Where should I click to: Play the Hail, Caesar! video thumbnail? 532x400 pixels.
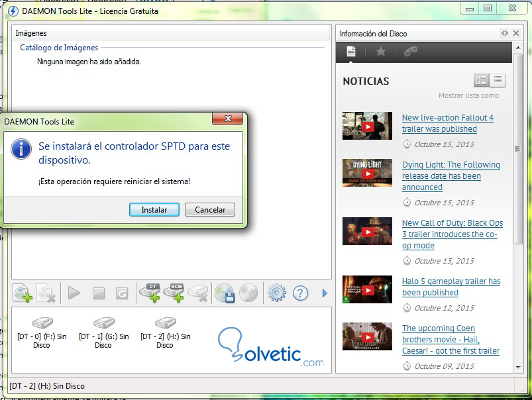[x=368, y=336]
